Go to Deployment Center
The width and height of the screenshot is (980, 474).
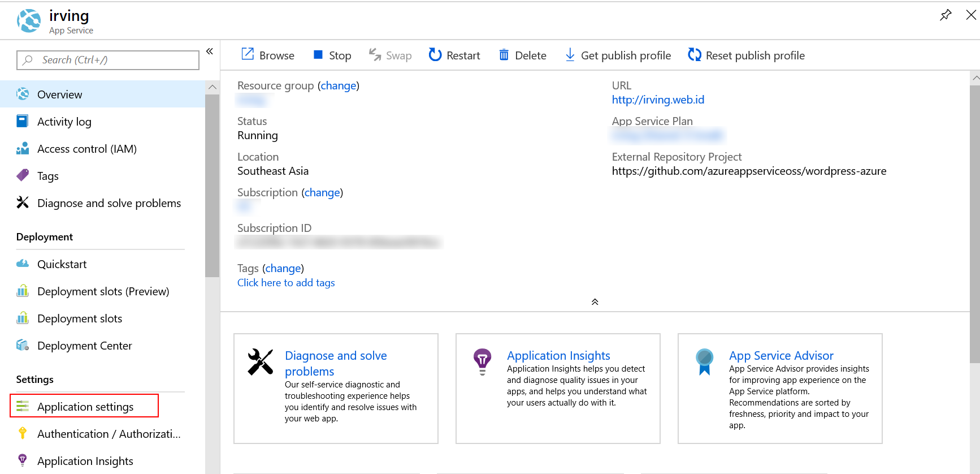click(84, 346)
